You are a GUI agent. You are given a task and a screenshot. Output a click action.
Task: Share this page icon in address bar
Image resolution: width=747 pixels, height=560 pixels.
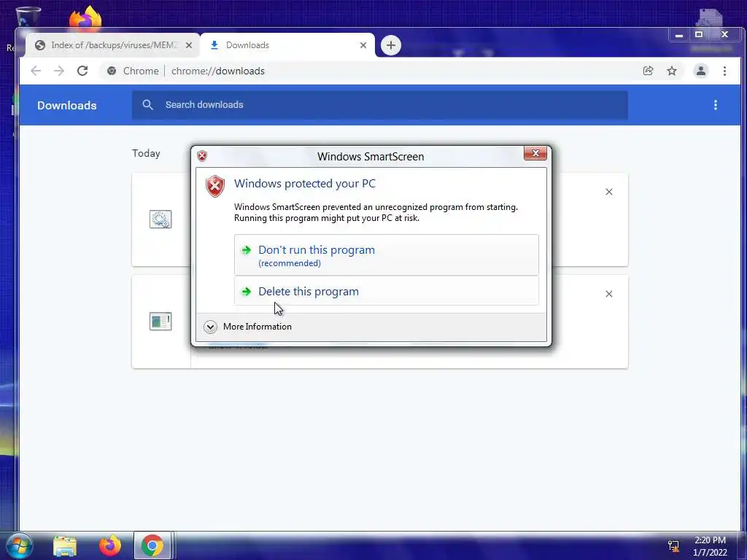point(648,71)
